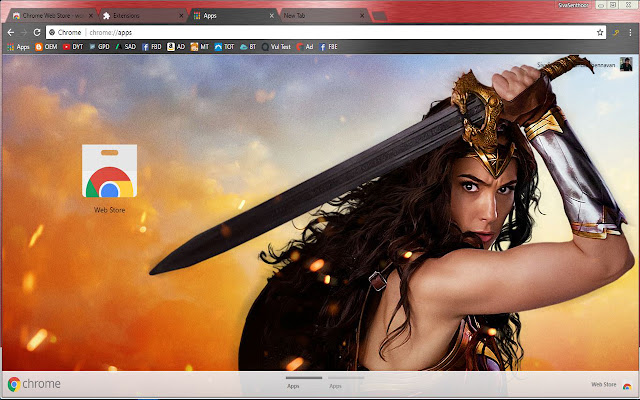Image resolution: width=640 pixels, height=400 pixels.
Task: Select the second Apps page indicator
Action: click(346, 382)
